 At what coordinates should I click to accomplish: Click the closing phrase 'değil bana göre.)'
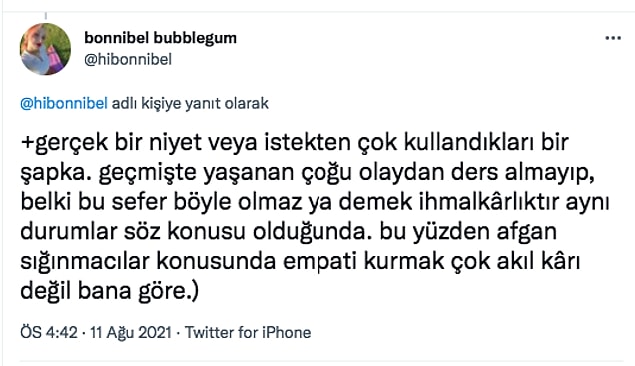point(110,292)
